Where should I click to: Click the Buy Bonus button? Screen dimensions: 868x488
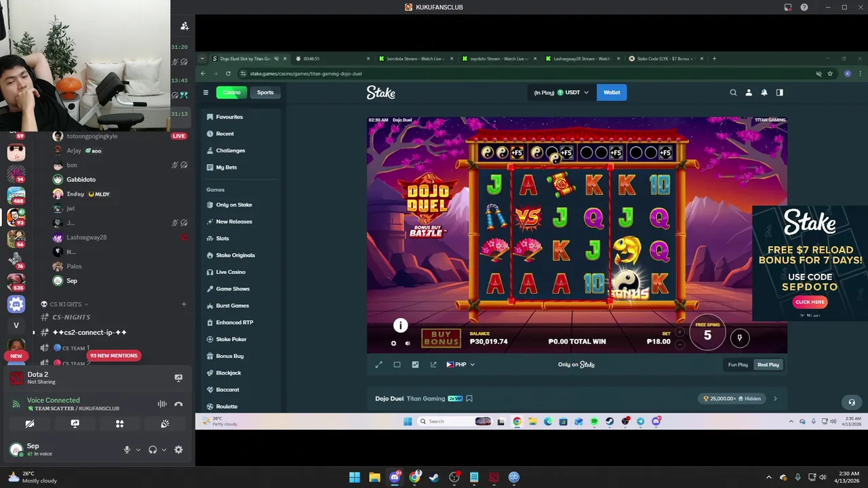point(441,338)
